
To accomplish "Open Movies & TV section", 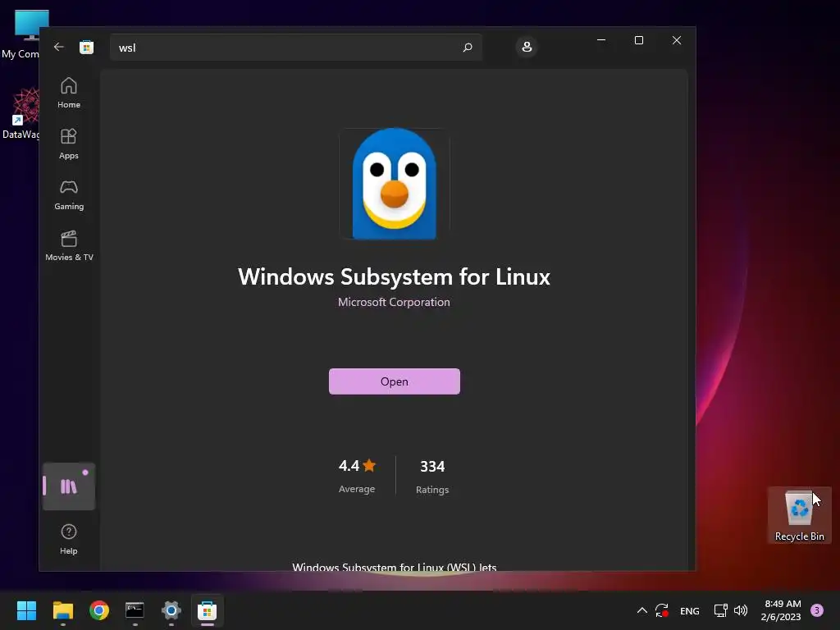I will [x=69, y=246].
